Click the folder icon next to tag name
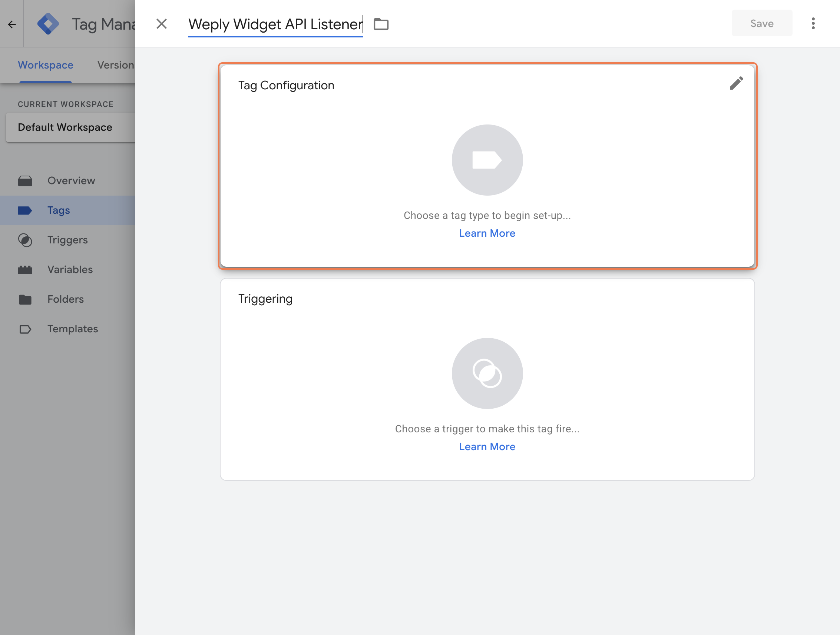Image resolution: width=840 pixels, height=635 pixels. coord(381,24)
